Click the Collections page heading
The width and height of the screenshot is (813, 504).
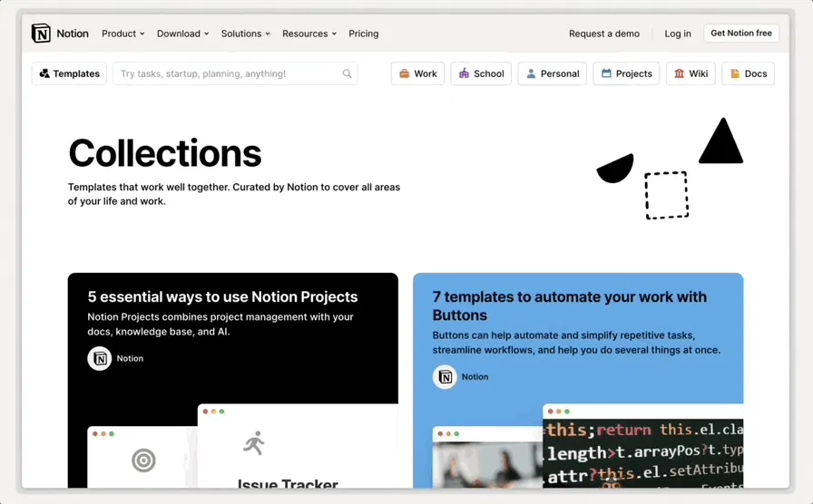(165, 153)
